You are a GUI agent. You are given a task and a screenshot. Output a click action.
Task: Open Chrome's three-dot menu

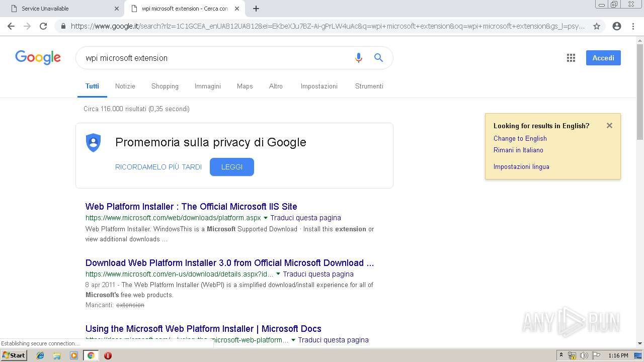(x=633, y=26)
